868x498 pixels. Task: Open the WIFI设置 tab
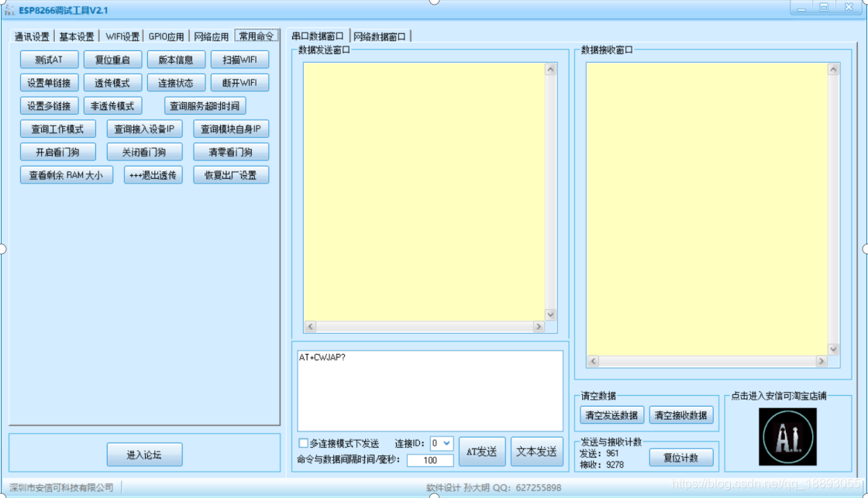tap(122, 36)
